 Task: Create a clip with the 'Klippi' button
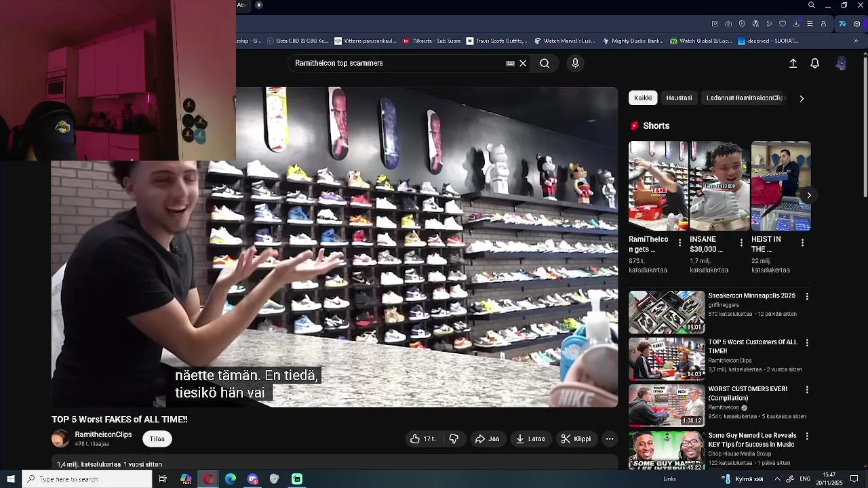576,439
